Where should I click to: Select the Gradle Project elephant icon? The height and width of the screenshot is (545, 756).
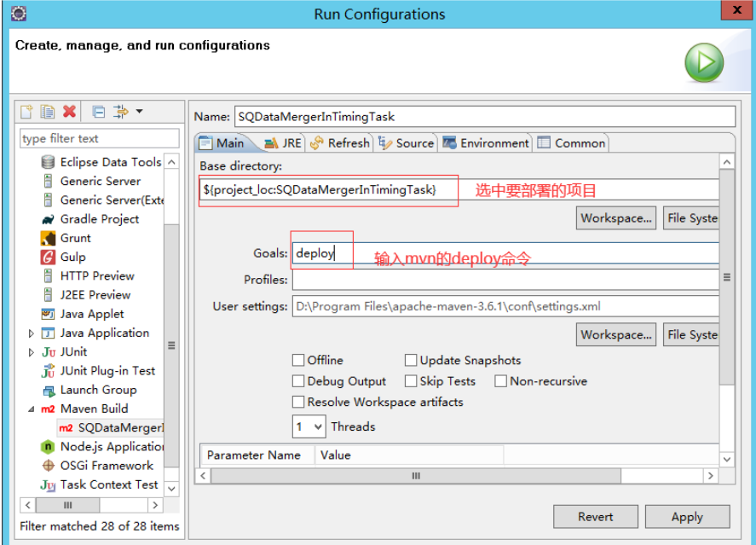(x=48, y=219)
